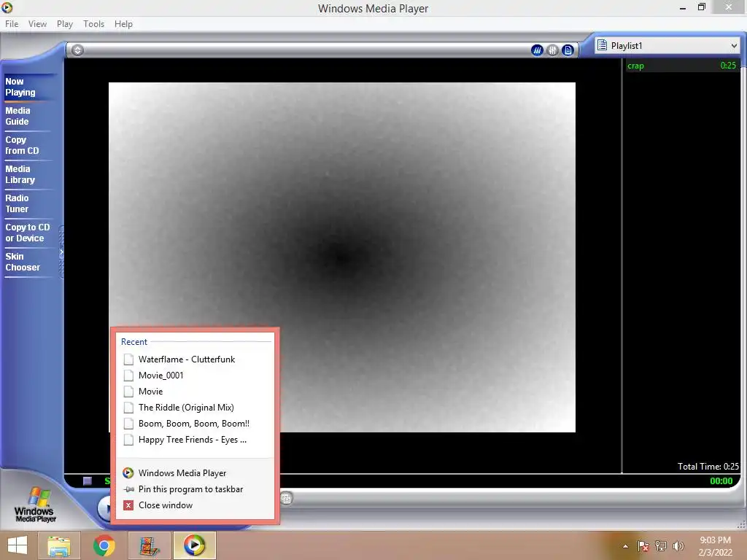Toggle the equalizer settings icon
This screenshot has width=747, height=560.
tap(552, 50)
